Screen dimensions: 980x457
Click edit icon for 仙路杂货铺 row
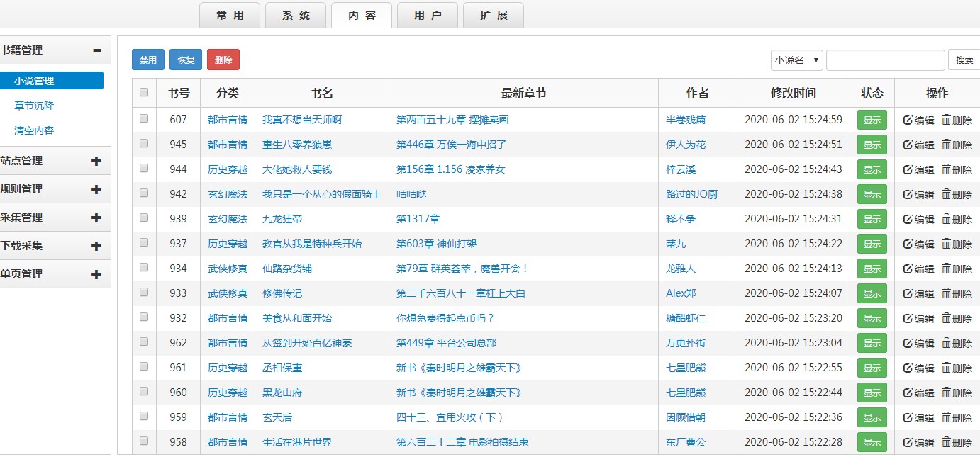tap(908, 269)
